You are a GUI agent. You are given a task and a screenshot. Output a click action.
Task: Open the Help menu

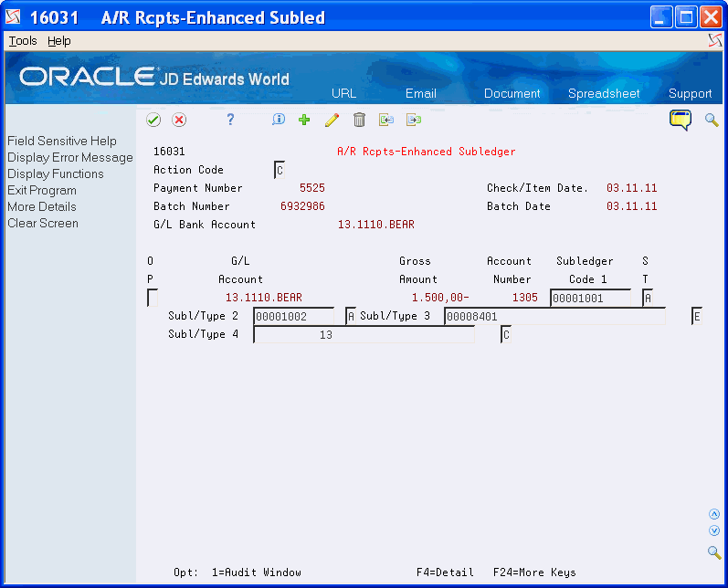(x=59, y=41)
